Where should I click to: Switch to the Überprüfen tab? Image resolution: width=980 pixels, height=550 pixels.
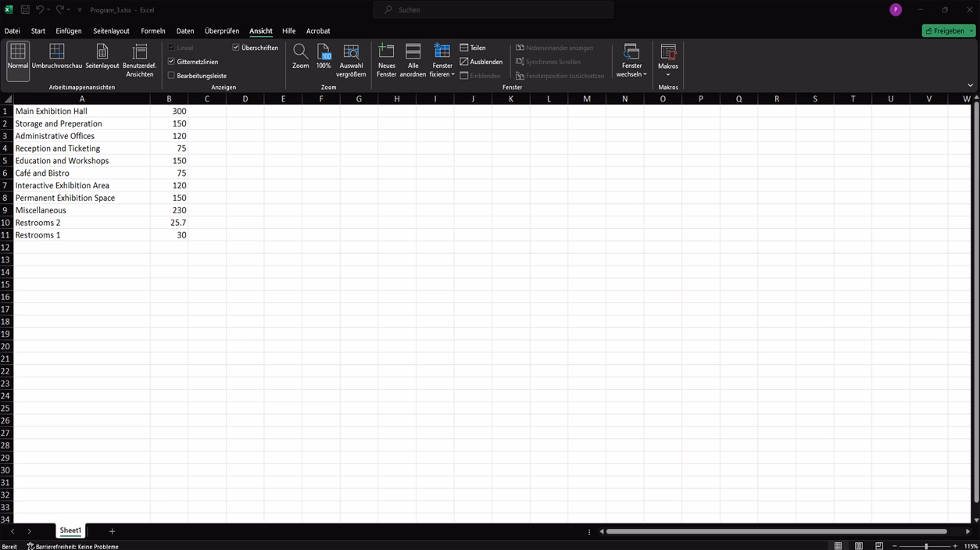pos(222,31)
